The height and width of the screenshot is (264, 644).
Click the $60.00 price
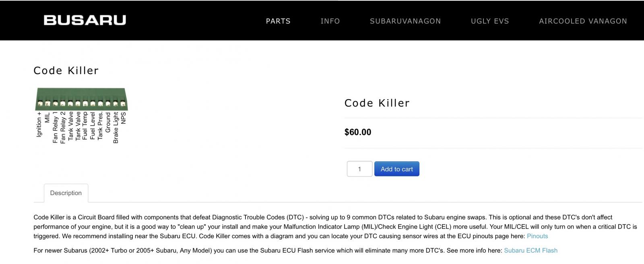pos(358,132)
